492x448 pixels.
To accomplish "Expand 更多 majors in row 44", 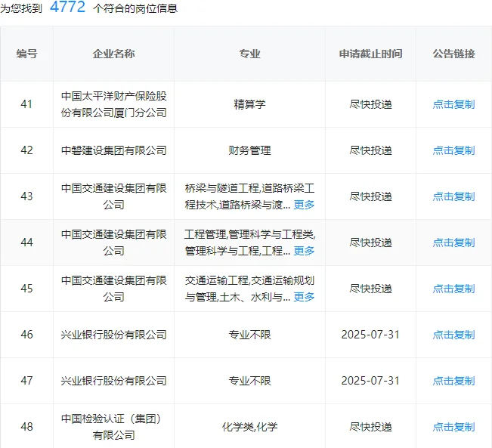I will [304, 251].
